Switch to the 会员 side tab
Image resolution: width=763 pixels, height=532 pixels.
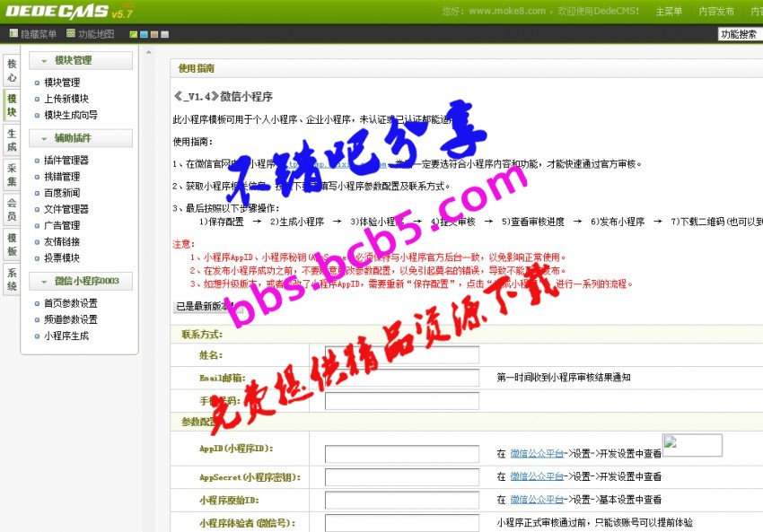[12, 210]
